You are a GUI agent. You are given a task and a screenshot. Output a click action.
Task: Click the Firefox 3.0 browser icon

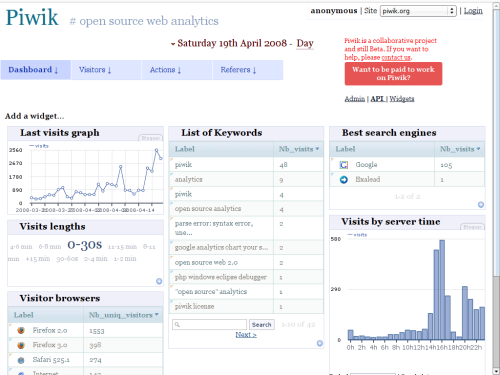click(x=21, y=345)
